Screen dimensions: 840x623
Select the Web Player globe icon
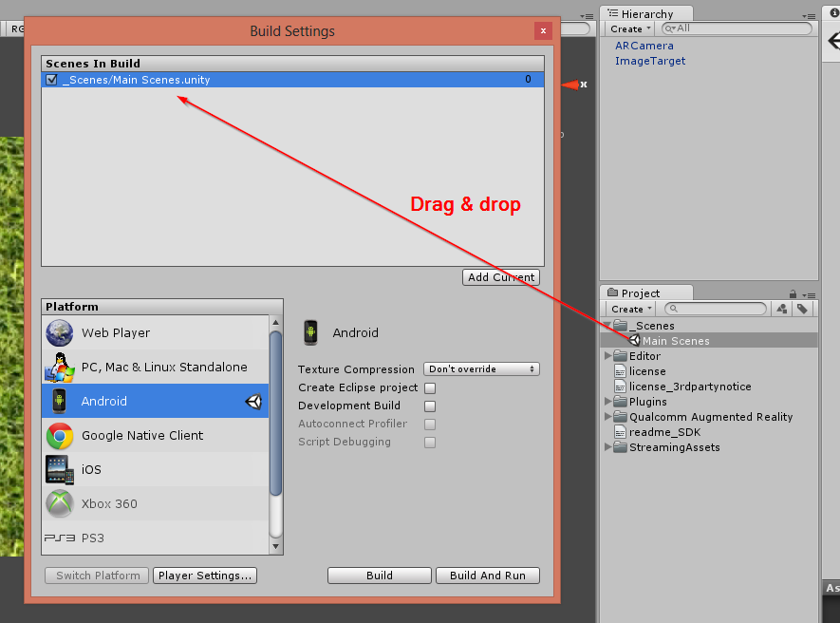click(59, 333)
